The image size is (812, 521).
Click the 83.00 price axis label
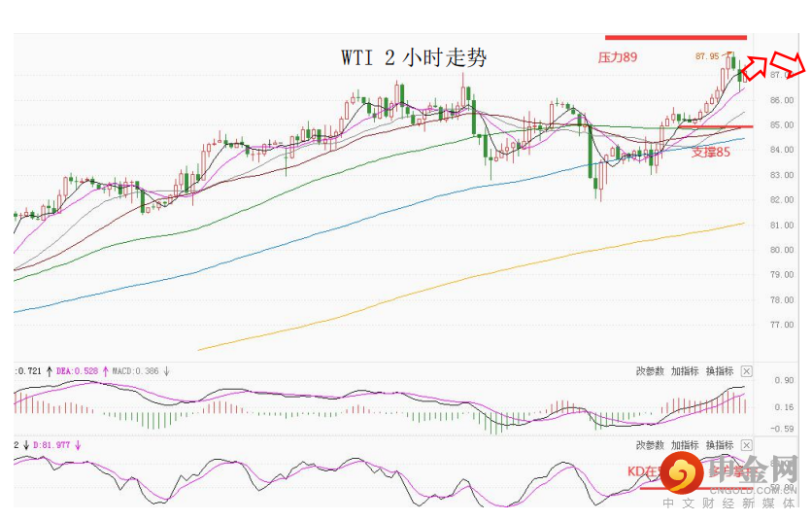782,175
